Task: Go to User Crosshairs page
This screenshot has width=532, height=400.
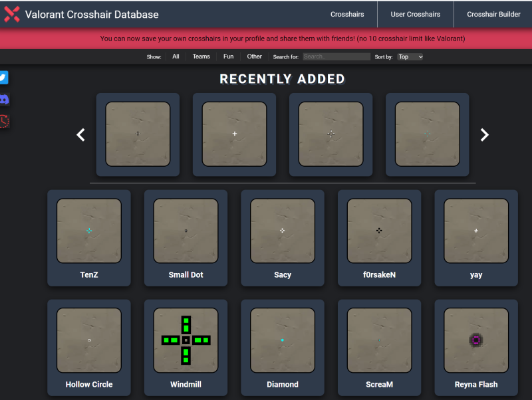Action: tap(415, 15)
